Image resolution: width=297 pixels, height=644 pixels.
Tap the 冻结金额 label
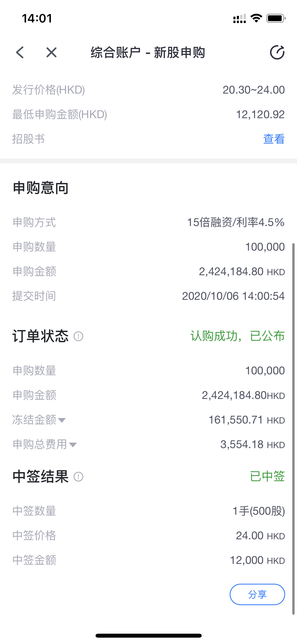click(34, 420)
